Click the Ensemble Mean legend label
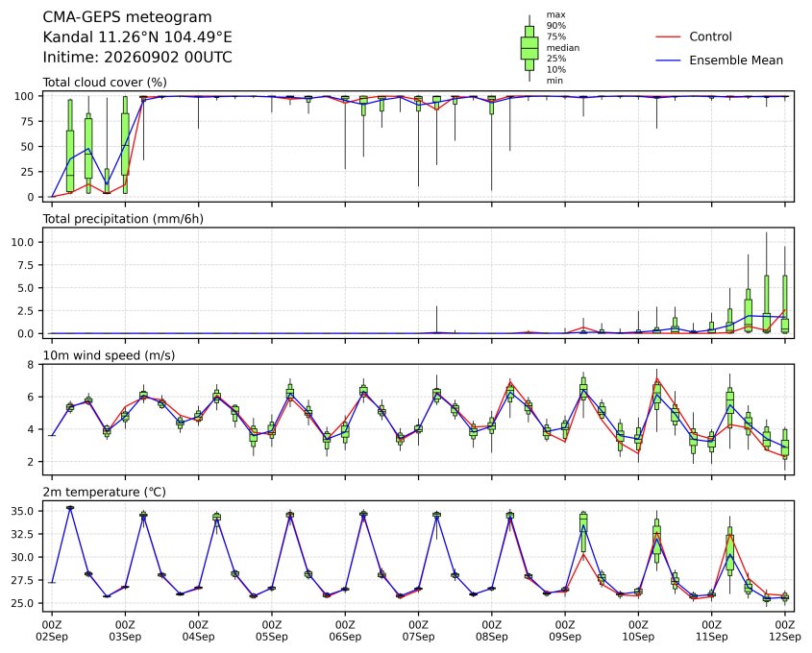This screenshot has width=812, height=653. click(x=736, y=60)
